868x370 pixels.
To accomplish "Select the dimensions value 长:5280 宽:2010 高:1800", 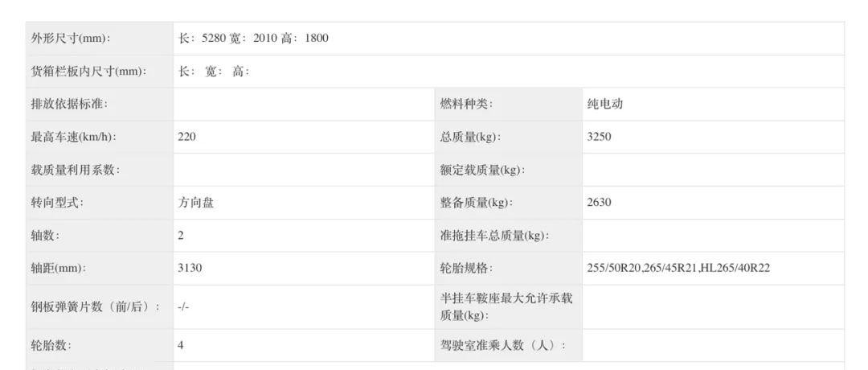I will click(253, 39).
